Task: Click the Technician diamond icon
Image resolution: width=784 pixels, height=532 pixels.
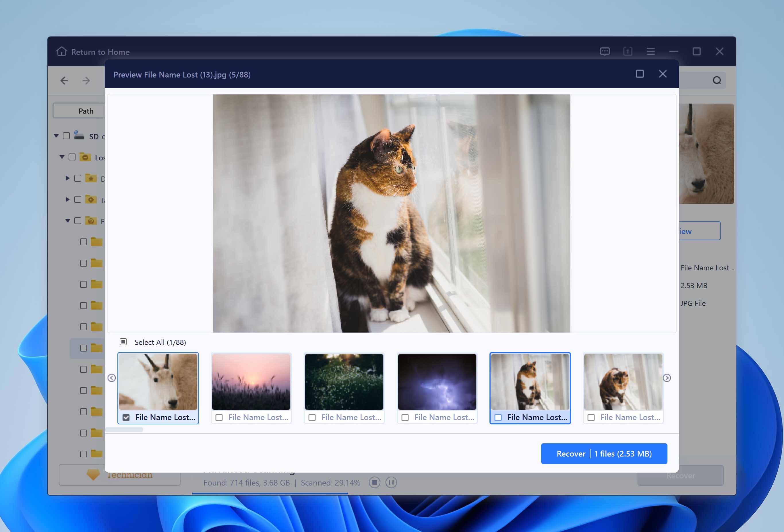Action: tap(93, 474)
